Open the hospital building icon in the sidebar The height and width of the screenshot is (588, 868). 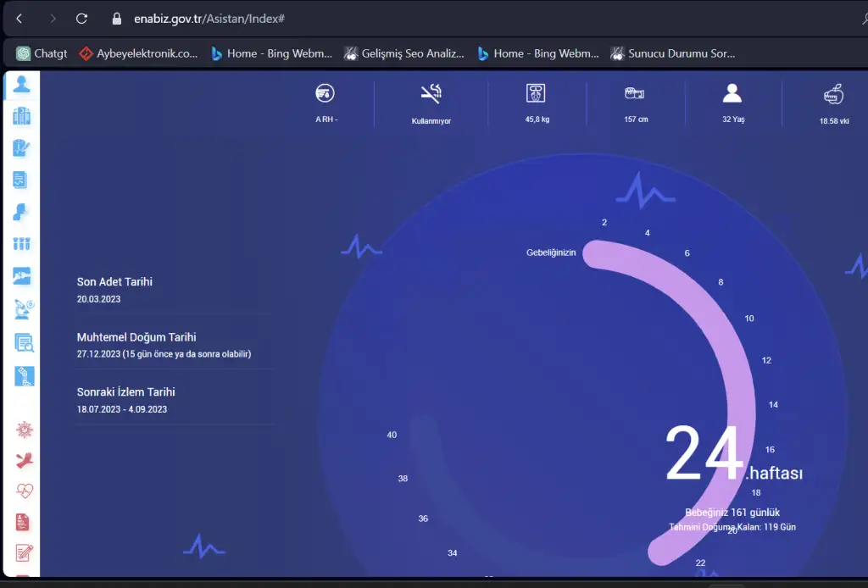(x=21, y=116)
